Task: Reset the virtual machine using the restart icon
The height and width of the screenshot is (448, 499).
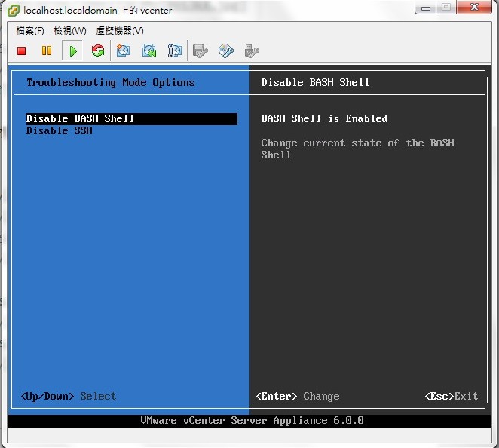Action: tap(98, 51)
